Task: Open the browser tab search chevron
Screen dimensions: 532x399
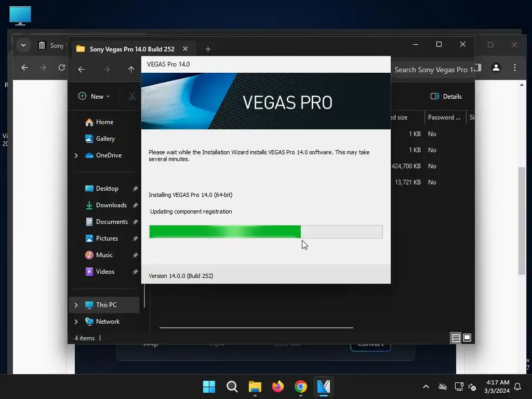Action: [23, 45]
